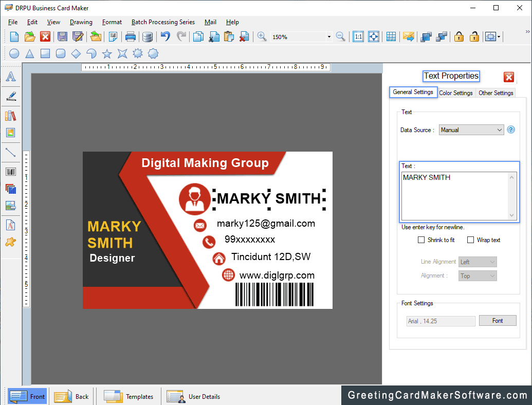Click the 1:1 actual size icon
Viewport: 532px width, 405px height.
pos(358,36)
